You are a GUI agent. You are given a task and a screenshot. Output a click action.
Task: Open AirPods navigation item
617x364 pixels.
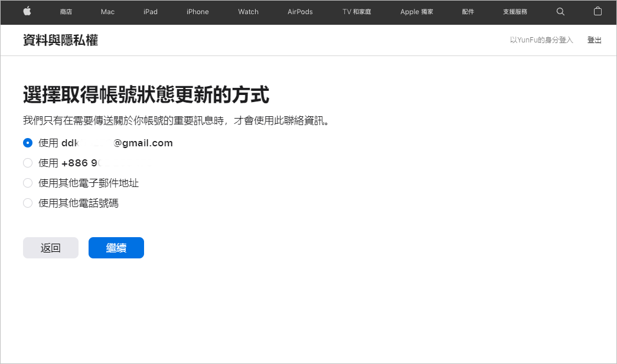click(300, 12)
